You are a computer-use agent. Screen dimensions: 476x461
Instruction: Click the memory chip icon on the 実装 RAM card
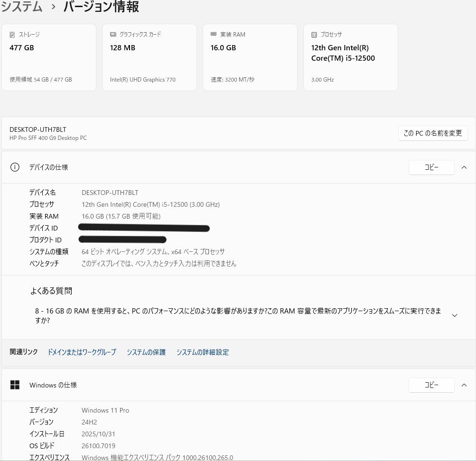214,34
